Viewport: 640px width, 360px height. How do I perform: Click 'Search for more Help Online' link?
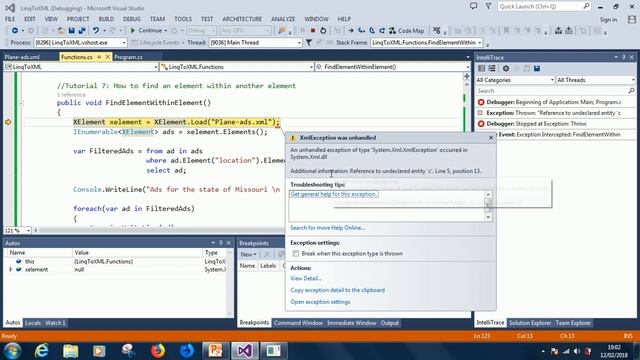point(327,228)
